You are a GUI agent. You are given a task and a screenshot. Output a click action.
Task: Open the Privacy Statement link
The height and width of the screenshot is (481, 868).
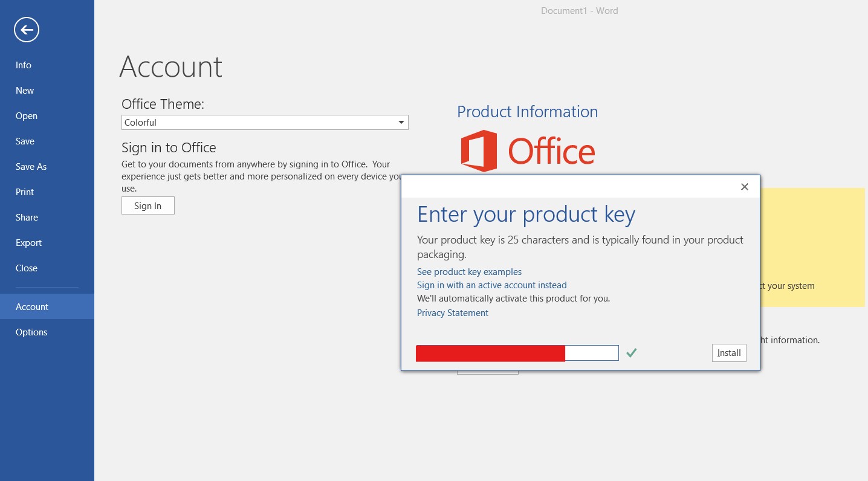click(x=452, y=312)
